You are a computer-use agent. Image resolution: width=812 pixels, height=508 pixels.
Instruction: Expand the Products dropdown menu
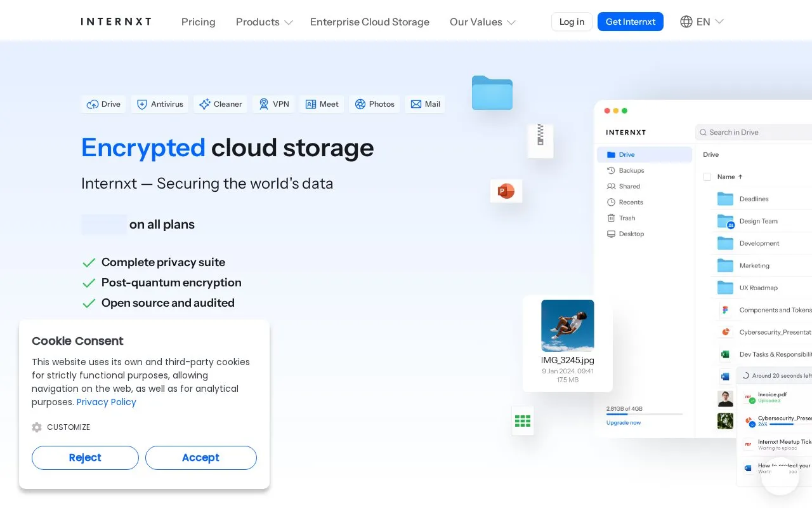[265, 22]
